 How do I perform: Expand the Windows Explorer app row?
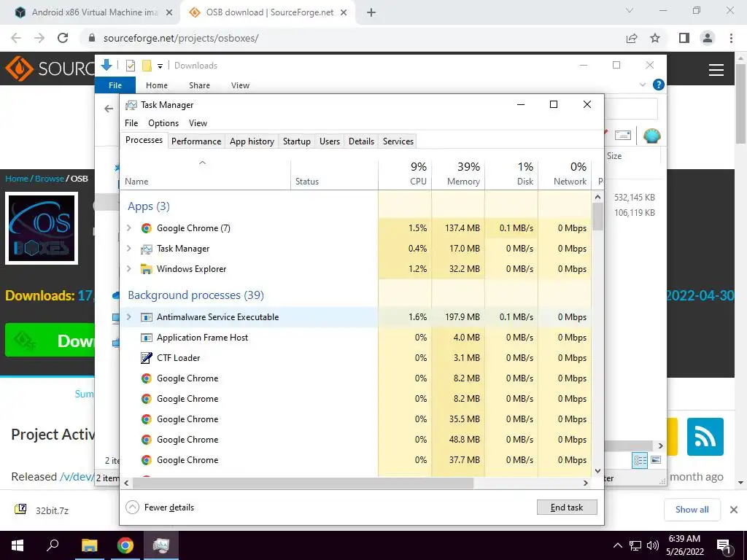coord(128,269)
